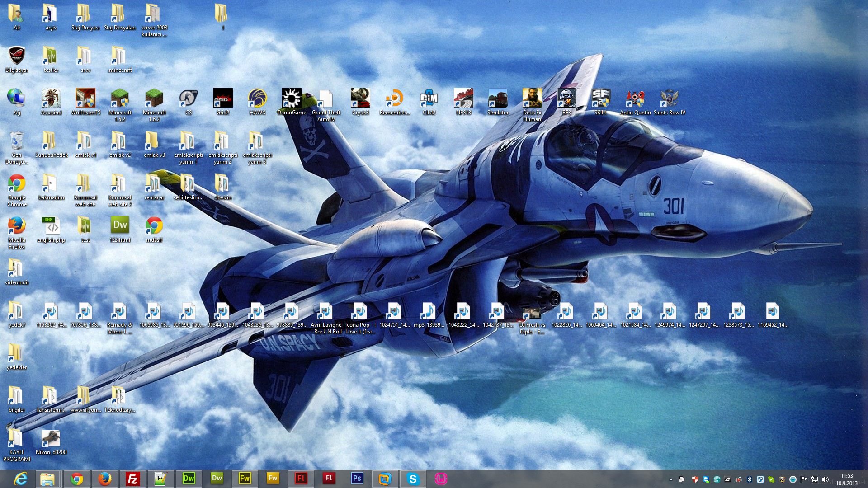Select the Antin Quntin shortcut
The height and width of the screenshot is (488, 868).
(x=635, y=102)
